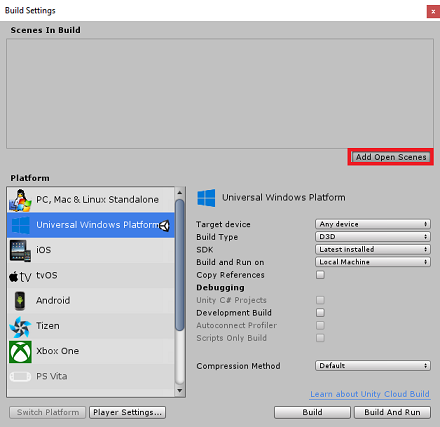This screenshot has width=440, height=427.
Task: Open the Build Type D3D dropdown
Action: (373, 237)
